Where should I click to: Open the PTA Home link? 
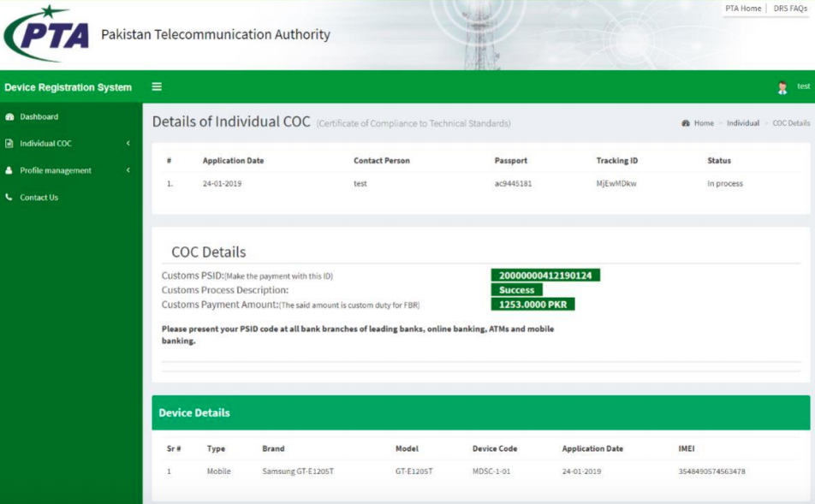(743, 9)
